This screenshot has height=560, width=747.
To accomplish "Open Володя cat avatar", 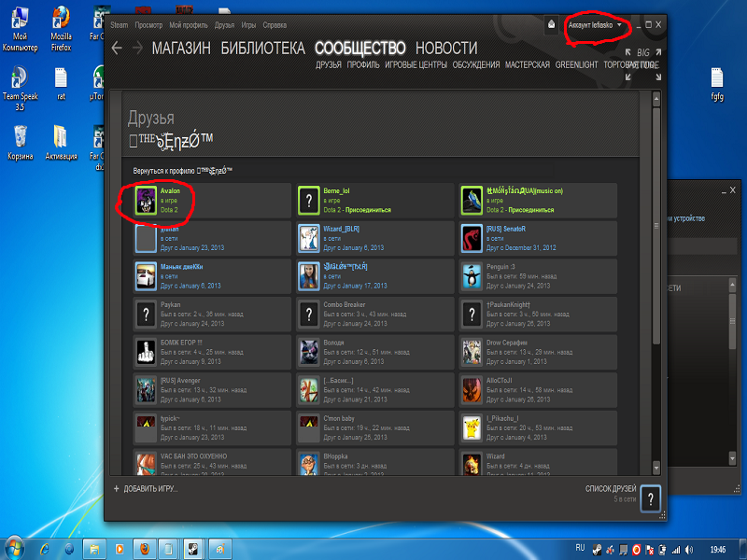I will tap(309, 352).
